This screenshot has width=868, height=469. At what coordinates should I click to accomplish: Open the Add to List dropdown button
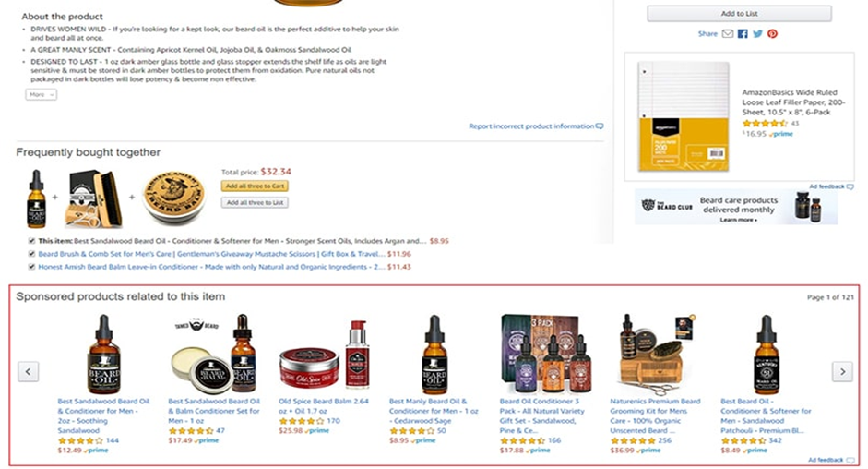point(739,14)
